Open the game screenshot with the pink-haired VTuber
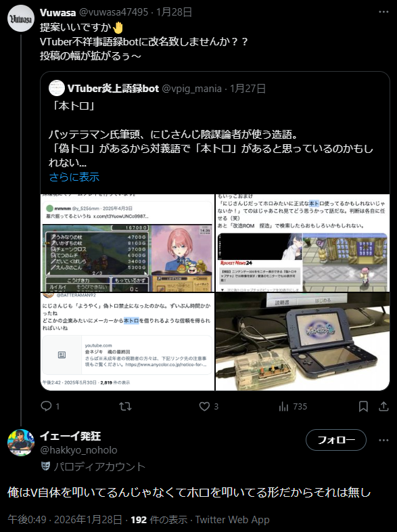The image size is (397, 532). tap(127, 243)
